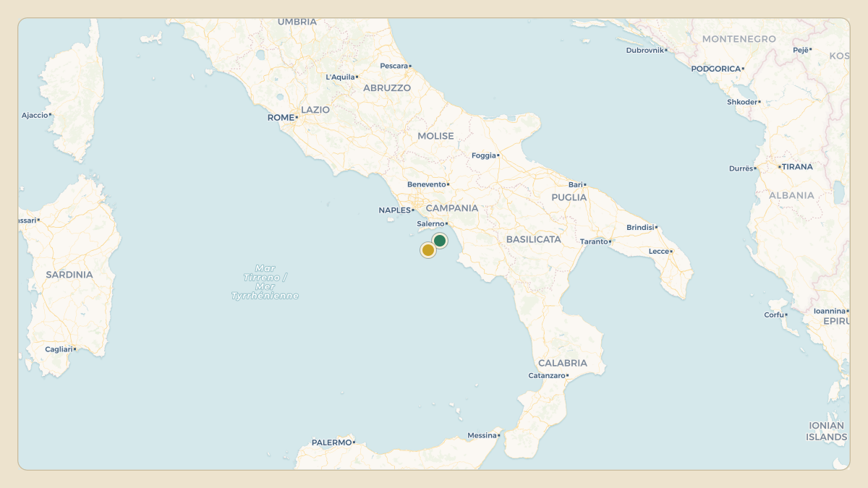
Task: Select the Calabria region label
Action: click(x=563, y=363)
